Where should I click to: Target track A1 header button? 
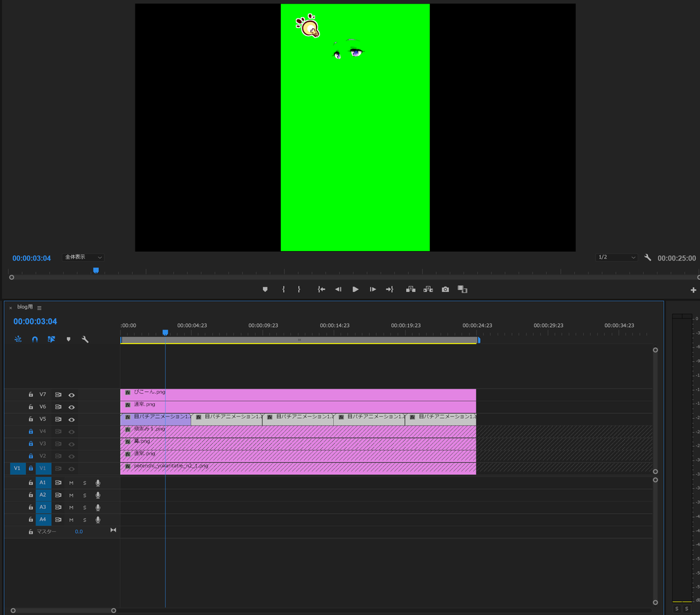click(x=43, y=483)
